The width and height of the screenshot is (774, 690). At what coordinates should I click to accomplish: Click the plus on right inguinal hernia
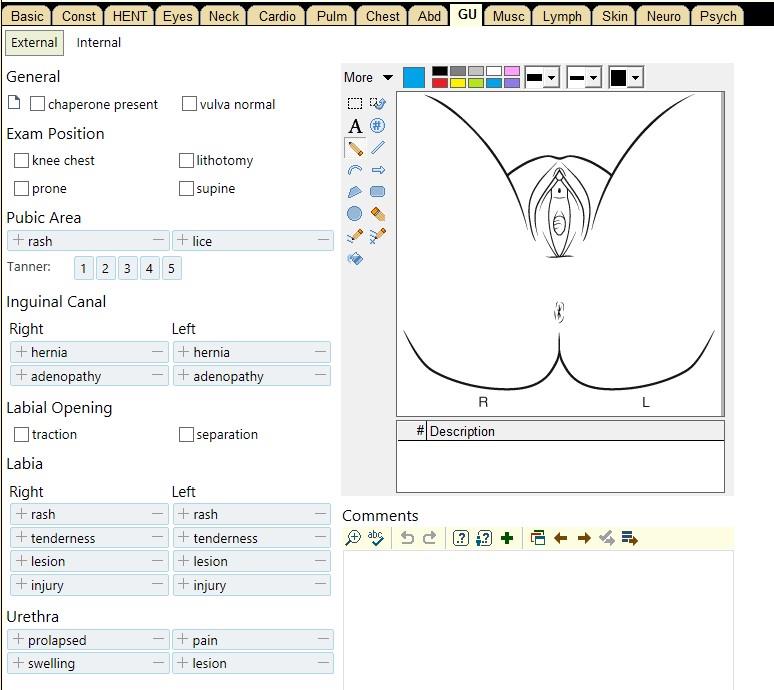tap(20, 352)
